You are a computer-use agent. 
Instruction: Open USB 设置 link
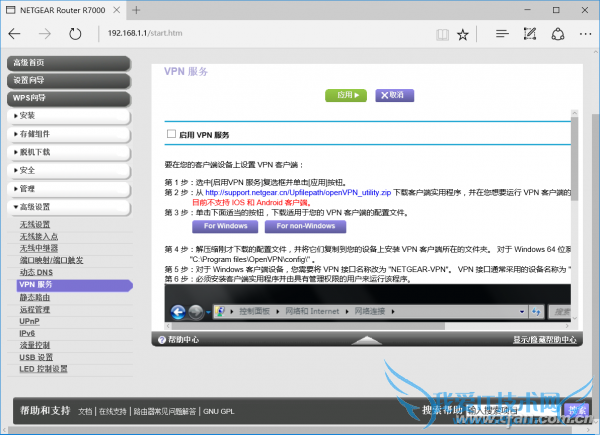point(36,357)
